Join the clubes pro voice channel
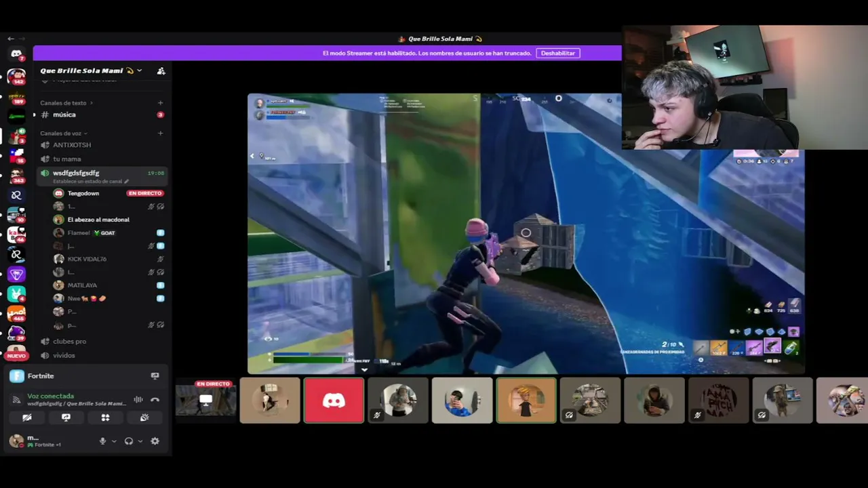 [x=102, y=342]
